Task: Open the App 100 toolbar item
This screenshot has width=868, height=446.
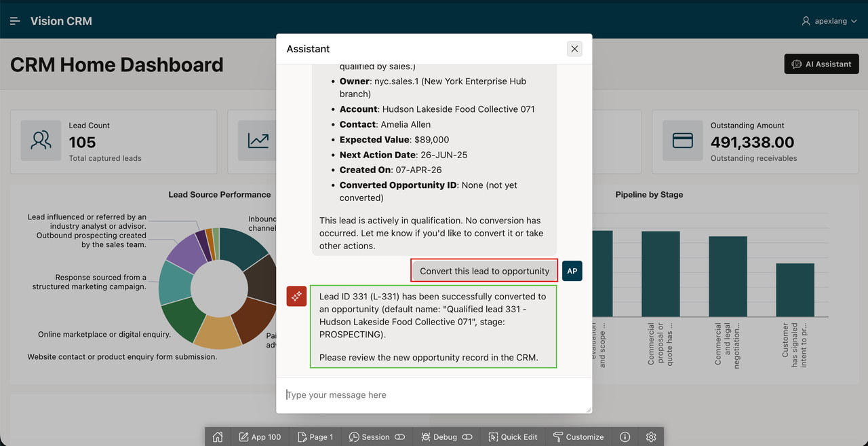Action: click(x=260, y=436)
